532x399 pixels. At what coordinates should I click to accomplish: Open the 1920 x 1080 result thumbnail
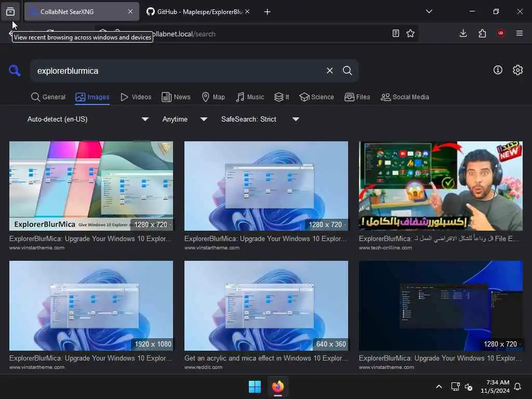tap(91, 305)
